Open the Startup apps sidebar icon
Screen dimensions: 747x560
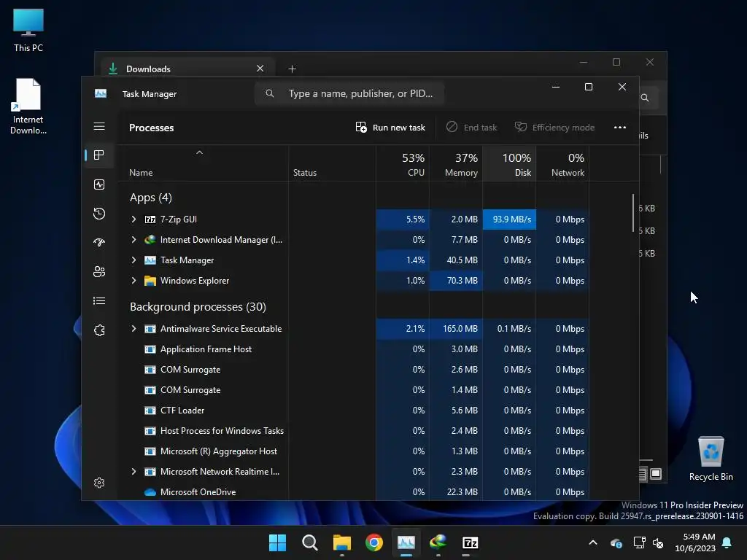[99, 242]
